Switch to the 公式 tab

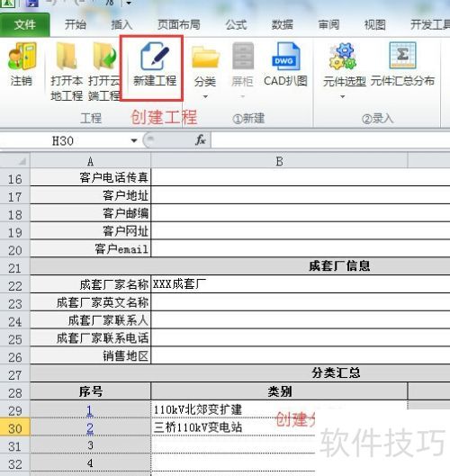click(x=236, y=24)
